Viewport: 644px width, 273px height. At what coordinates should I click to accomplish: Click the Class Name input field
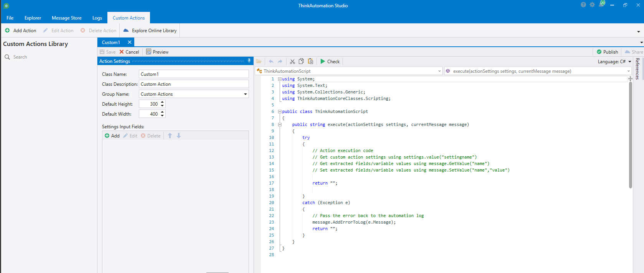pyautogui.click(x=194, y=74)
